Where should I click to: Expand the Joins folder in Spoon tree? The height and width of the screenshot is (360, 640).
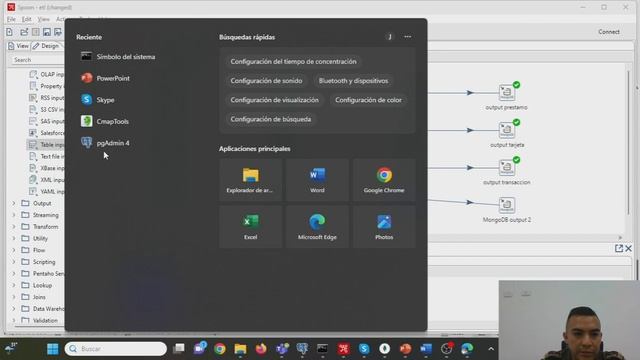(x=13, y=297)
